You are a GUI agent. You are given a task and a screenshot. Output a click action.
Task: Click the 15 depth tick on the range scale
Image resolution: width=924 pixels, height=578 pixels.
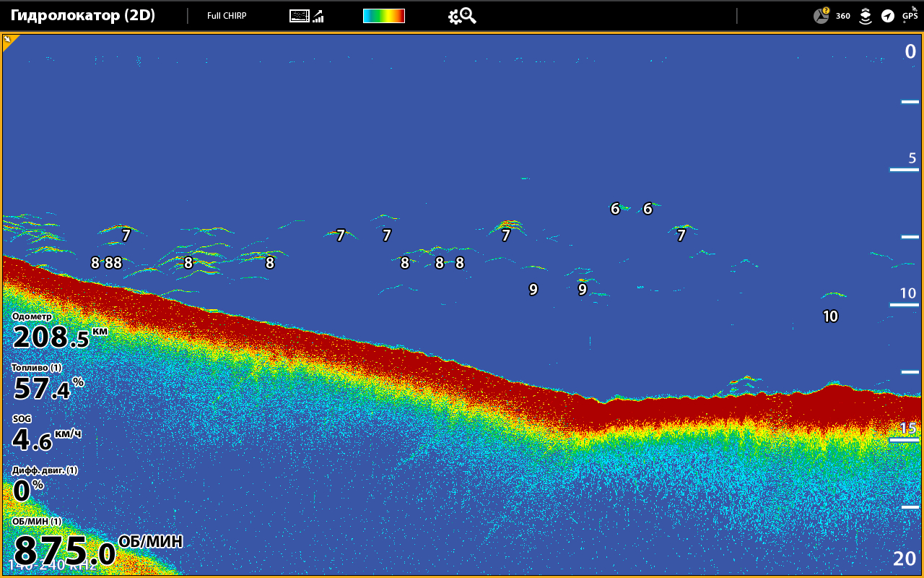(907, 428)
